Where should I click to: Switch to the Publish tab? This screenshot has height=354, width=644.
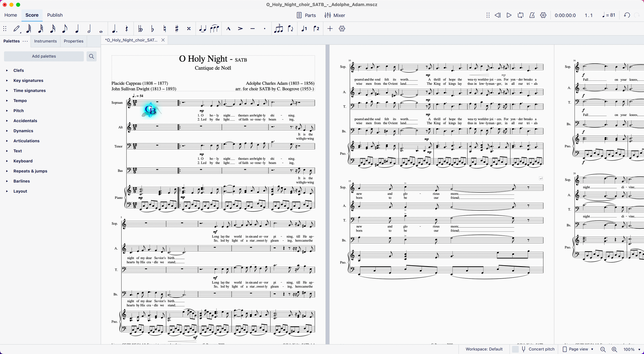pos(55,15)
